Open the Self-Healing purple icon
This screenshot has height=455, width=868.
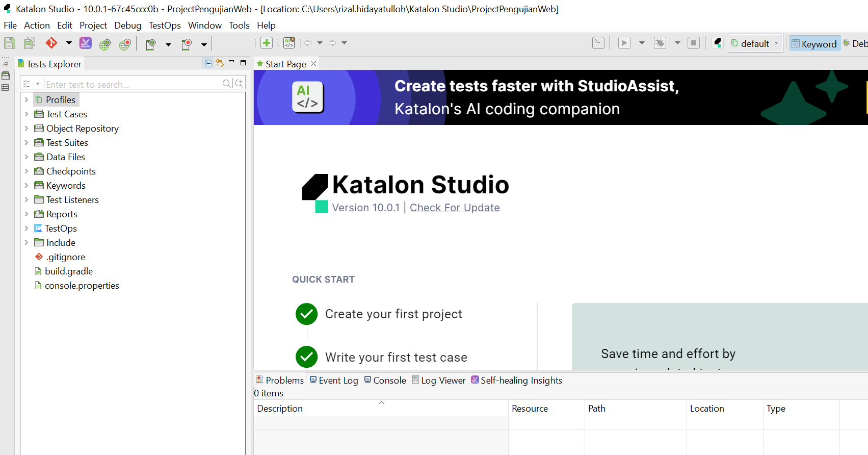click(86, 43)
